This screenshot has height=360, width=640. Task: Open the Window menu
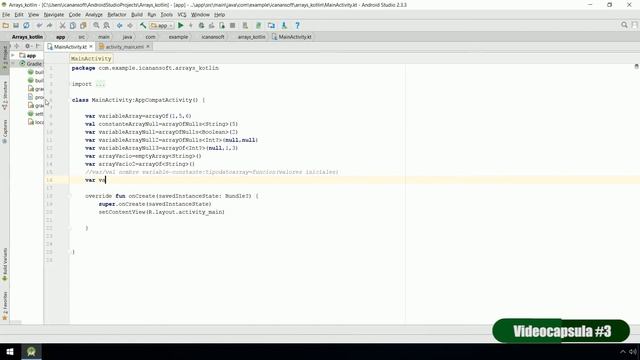pos(200,15)
